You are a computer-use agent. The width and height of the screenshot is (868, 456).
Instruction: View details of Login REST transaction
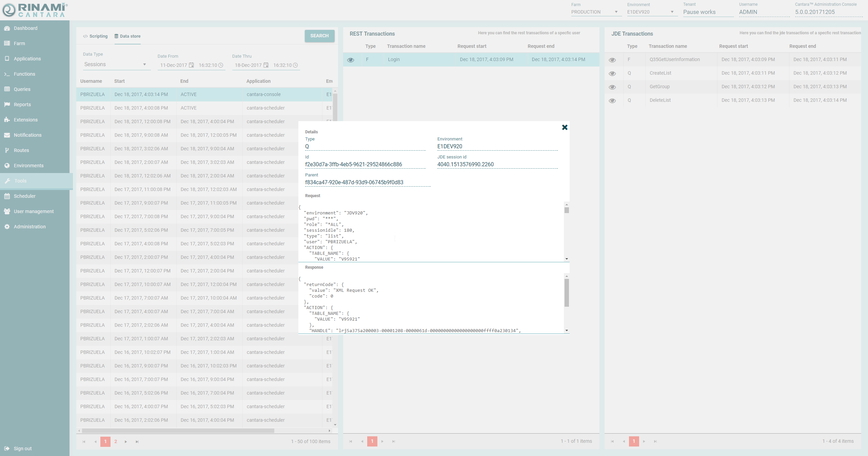click(351, 60)
